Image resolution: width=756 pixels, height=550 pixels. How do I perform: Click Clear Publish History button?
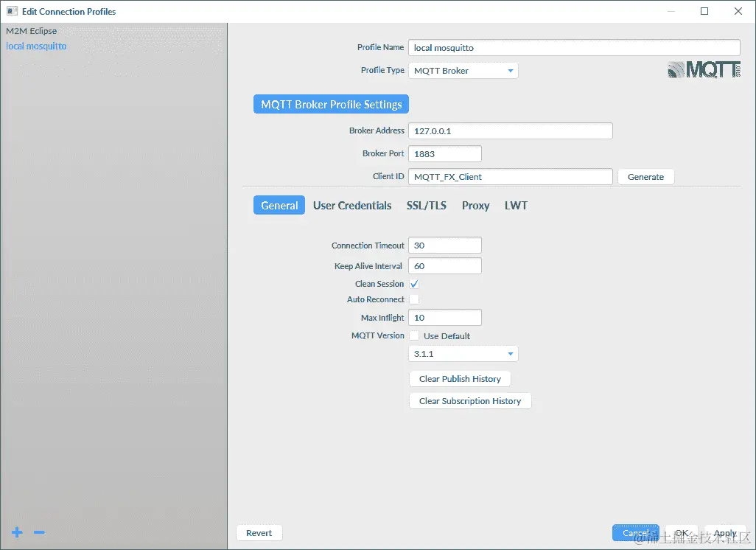click(x=460, y=379)
